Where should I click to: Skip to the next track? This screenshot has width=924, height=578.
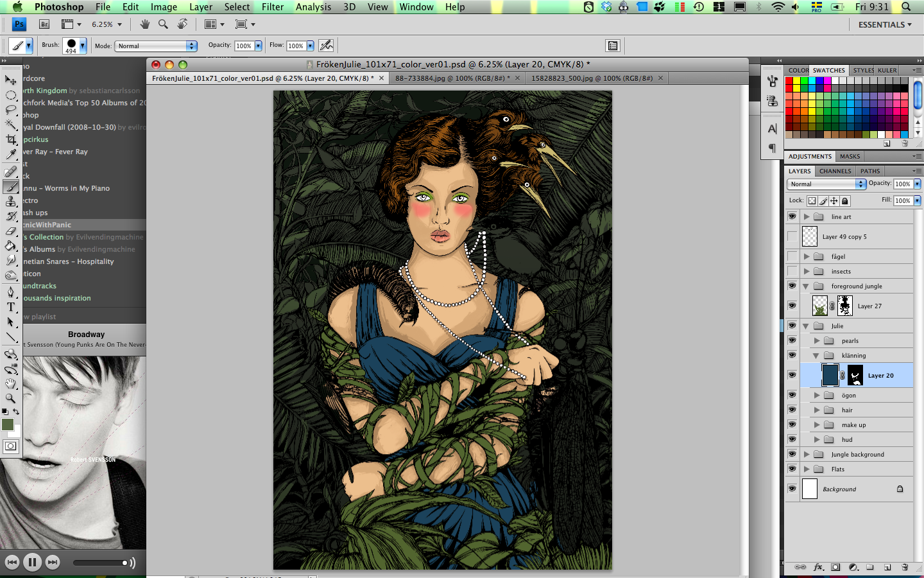[x=53, y=563]
